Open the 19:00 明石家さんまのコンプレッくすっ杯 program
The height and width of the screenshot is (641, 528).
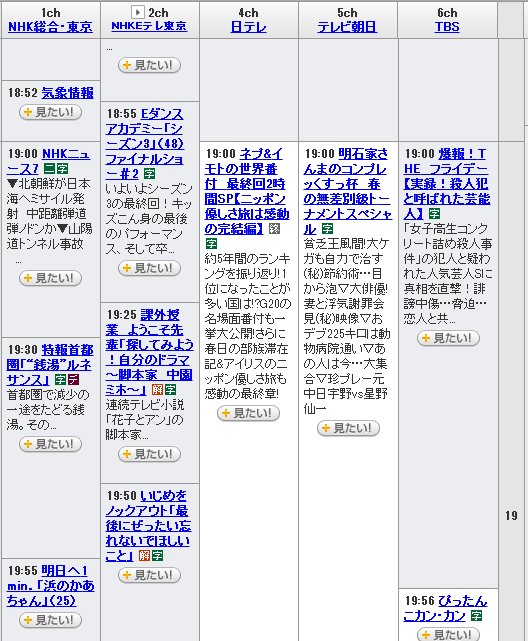coord(347,191)
